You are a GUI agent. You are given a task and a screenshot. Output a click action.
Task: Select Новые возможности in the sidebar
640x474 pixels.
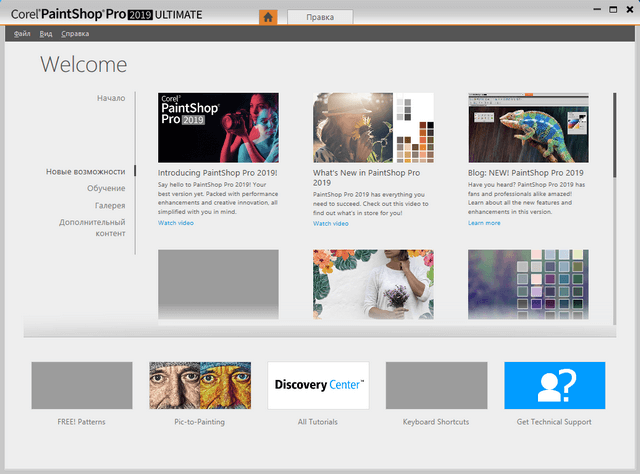coord(86,172)
